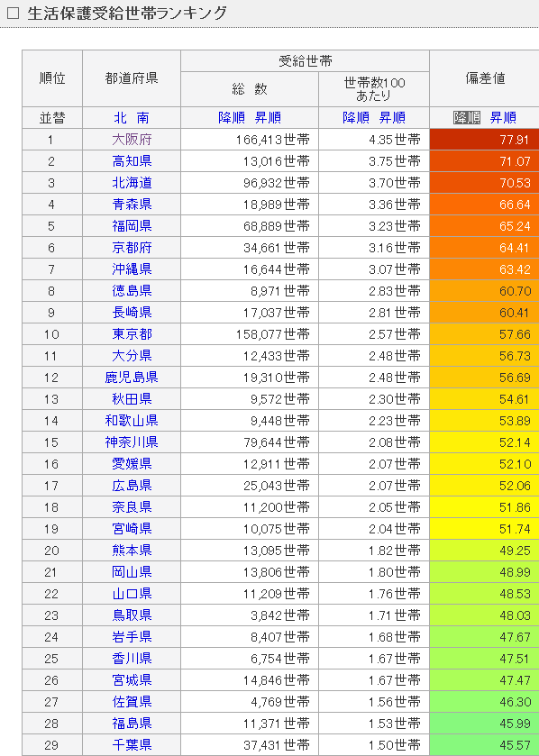Sort 世帯数100あたり column by 降順

point(356,118)
